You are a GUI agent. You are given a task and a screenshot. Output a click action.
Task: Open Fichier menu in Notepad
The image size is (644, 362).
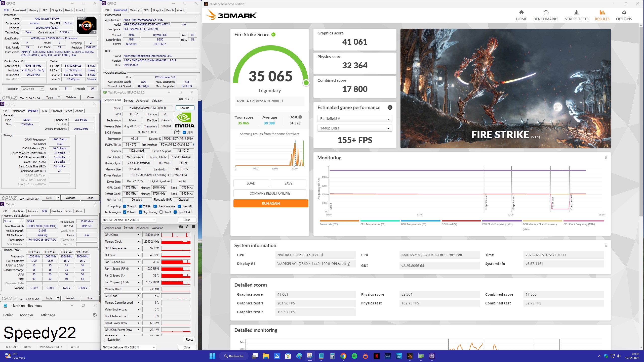click(x=8, y=315)
